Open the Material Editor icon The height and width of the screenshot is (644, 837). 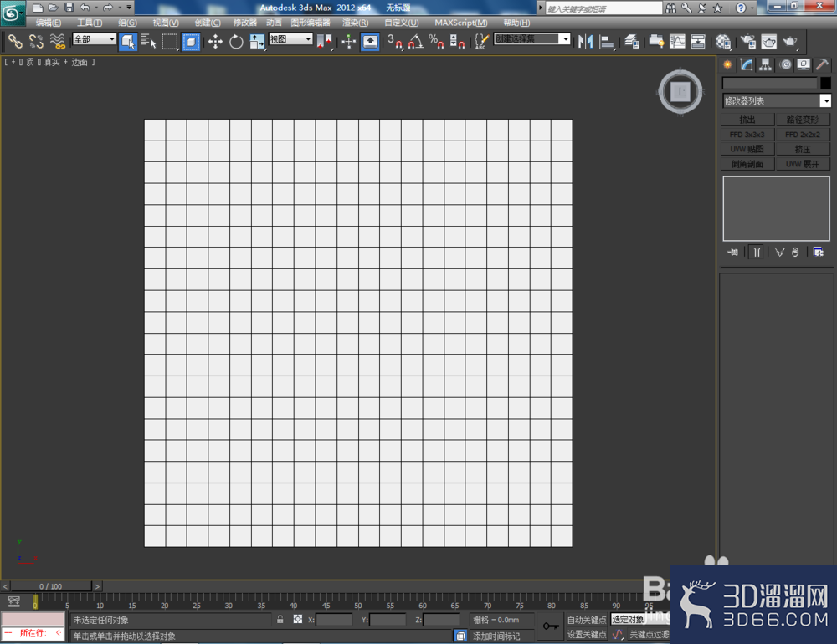point(723,41)
